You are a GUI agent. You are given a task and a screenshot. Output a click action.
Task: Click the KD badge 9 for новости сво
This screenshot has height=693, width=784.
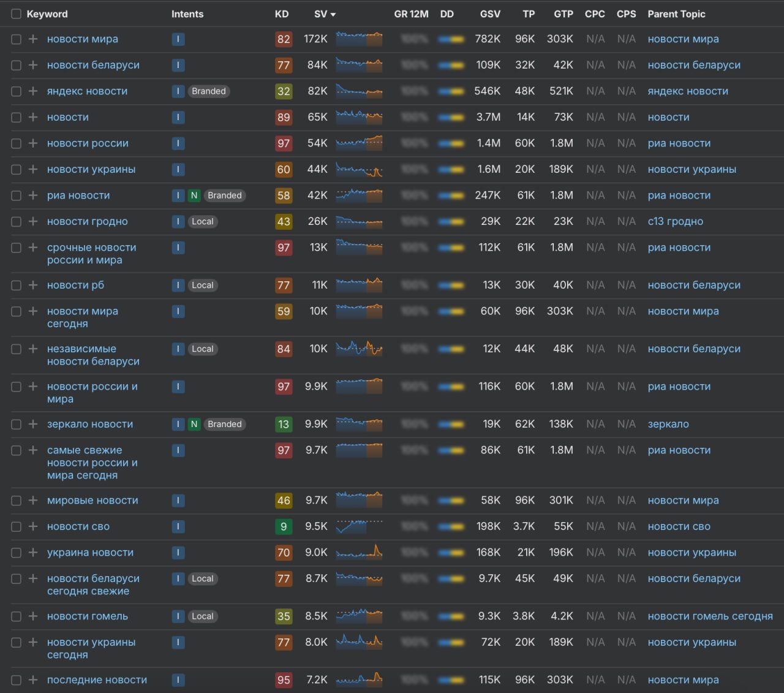[x=283, y=527]
